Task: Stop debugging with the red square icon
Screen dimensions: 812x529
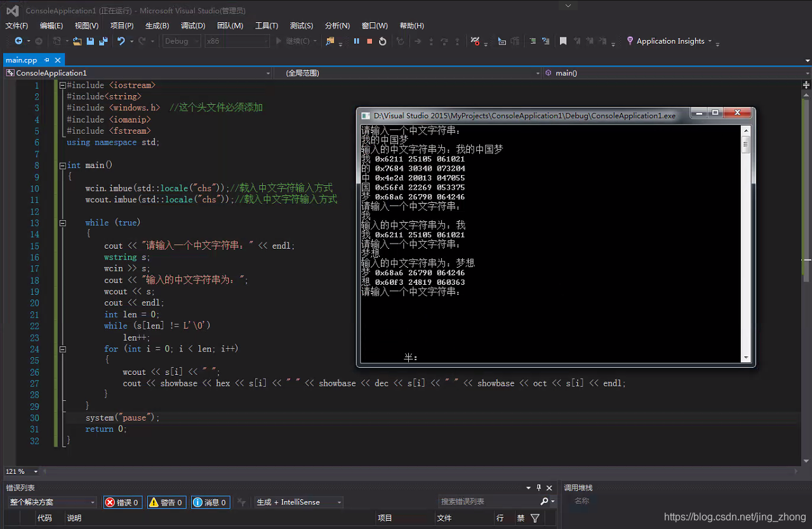Action: [369, 41]
